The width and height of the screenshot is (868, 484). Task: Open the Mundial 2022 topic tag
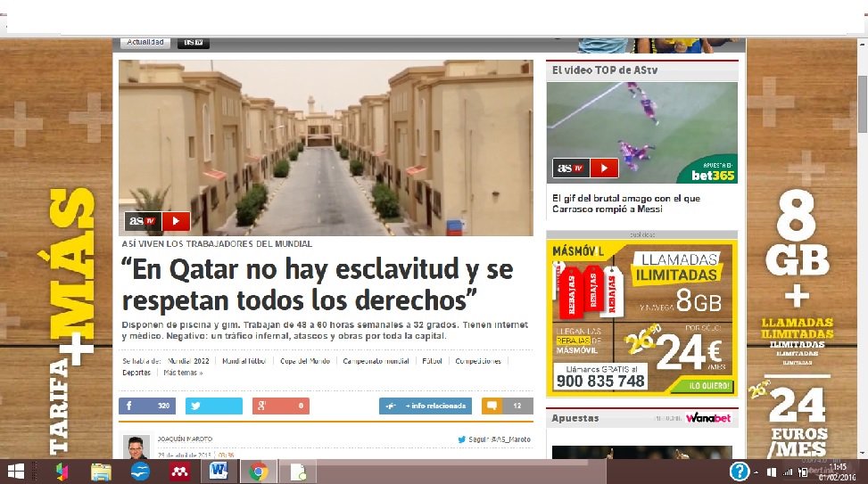tap(188, 361)
